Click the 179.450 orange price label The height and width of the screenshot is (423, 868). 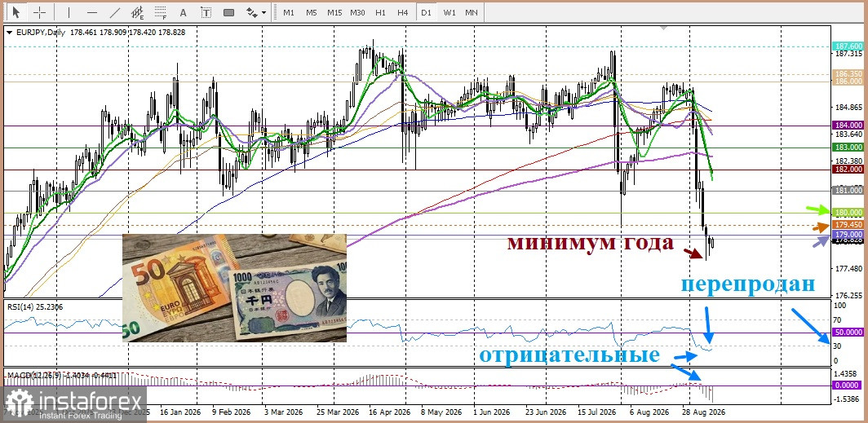pyautogui.click(x=847, y=225)
